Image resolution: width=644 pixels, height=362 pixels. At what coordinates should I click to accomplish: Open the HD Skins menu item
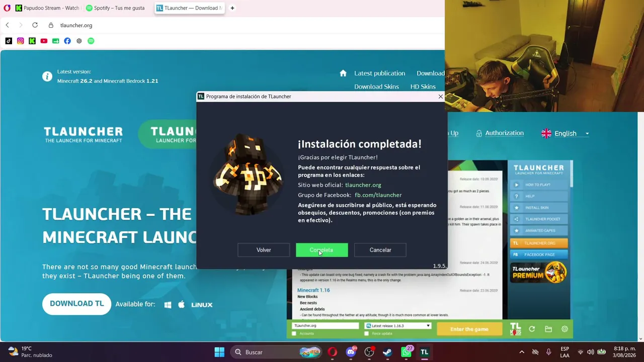[423, 86]
